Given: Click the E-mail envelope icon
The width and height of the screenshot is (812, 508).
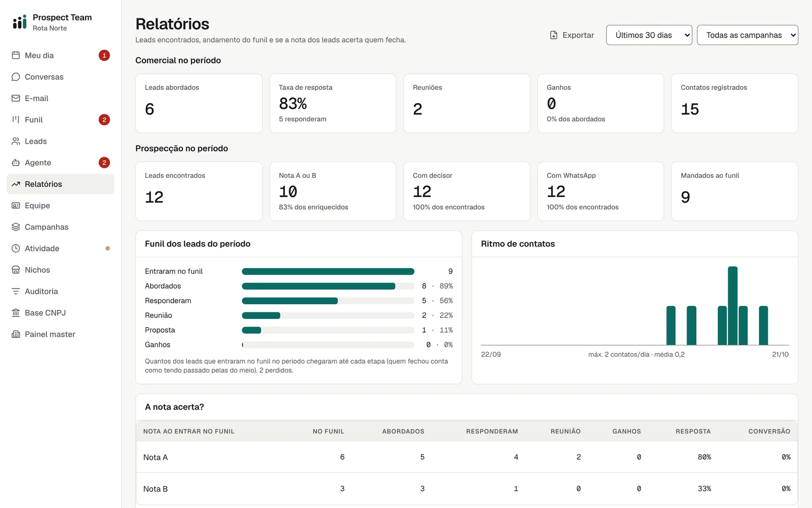Looking at the screenshot, I should pyautogui.click(x=16, y=98).
